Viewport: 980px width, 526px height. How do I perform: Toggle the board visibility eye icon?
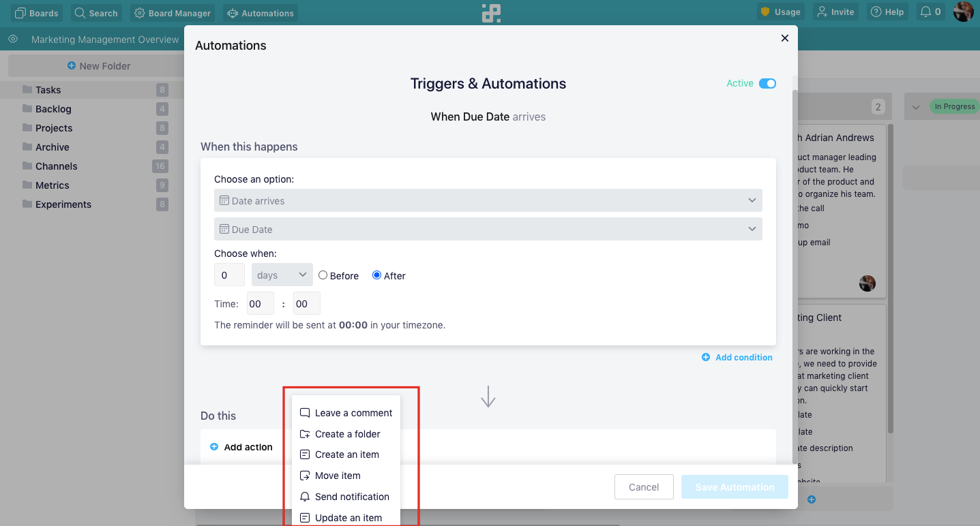[x=12, y=40]
